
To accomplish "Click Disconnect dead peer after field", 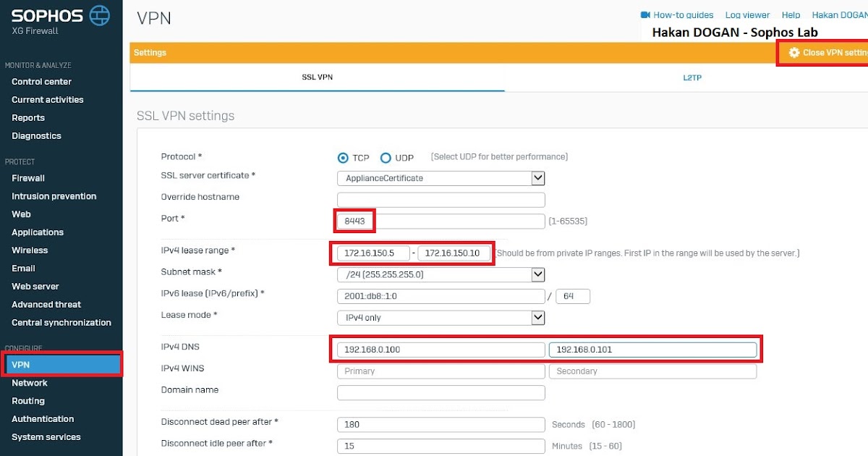I will (441, 425).
